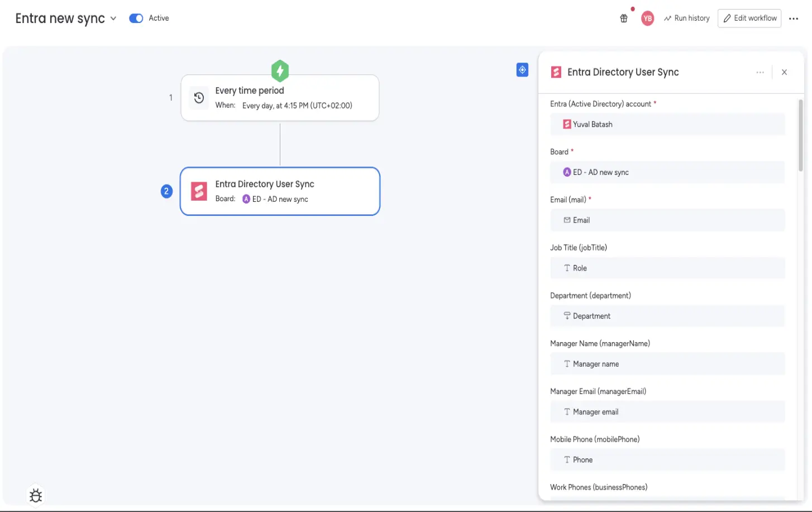Click the Entra logo in panel header

(x=556, y=72)
